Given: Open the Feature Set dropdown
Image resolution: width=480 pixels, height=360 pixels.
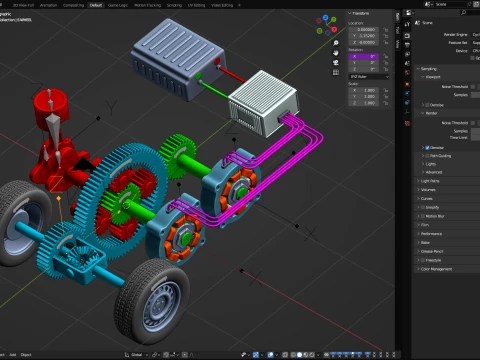Looking at the screenshot, I should pyautogui.click(x=476, y=43).
